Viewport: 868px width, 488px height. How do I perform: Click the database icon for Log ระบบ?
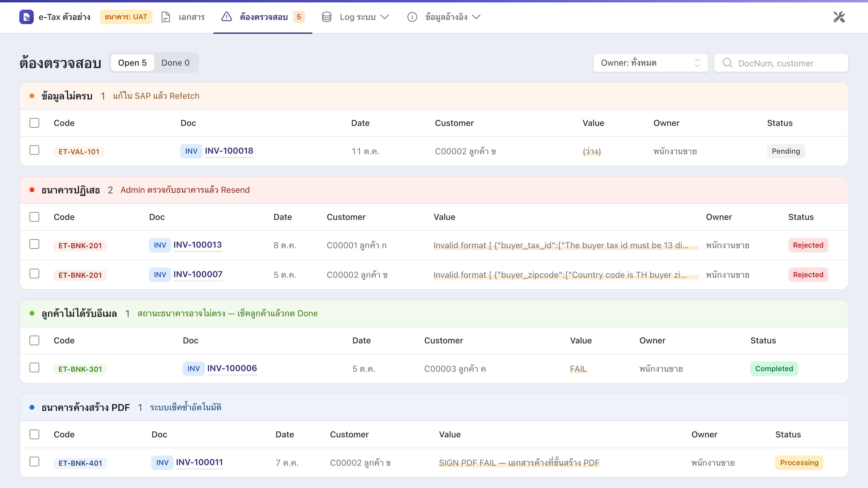326,17
